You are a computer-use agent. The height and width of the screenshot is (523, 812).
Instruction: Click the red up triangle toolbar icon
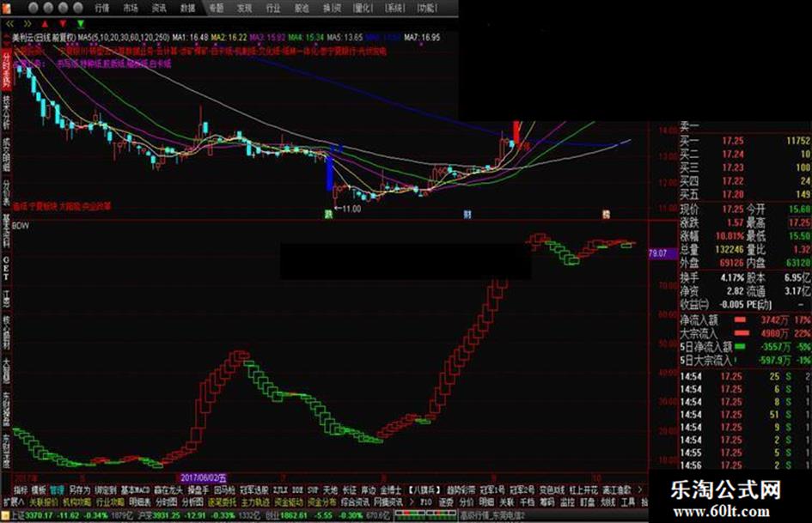(x=45, y=24)
